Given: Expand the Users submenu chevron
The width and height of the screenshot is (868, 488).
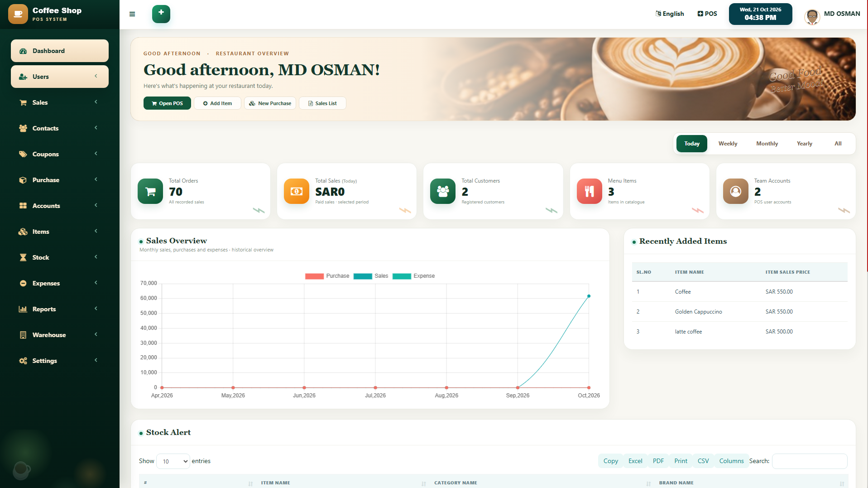Looking at the screenshot, I should tap(96, 76).
